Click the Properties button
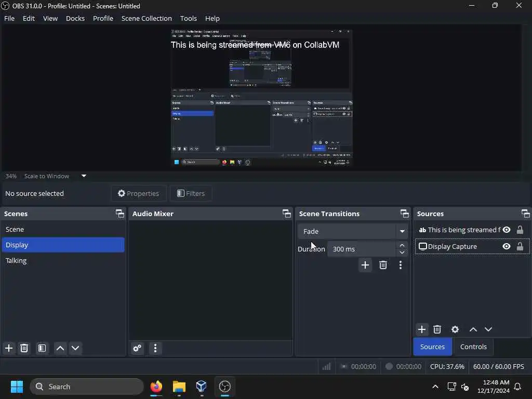Screen dimensions: 532x399 (x=138, y=193)
